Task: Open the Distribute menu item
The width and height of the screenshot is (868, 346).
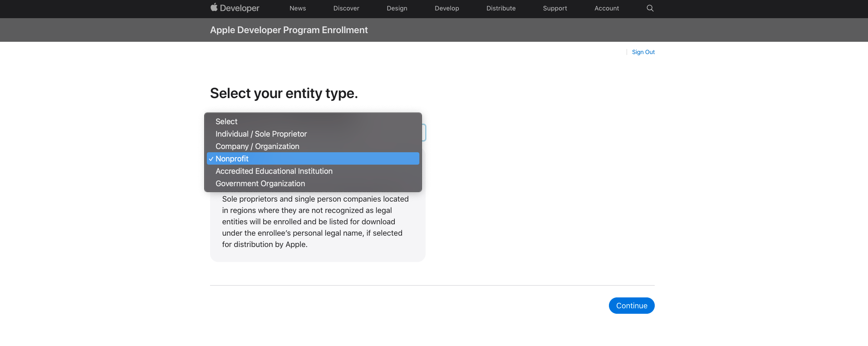Action: coord(500,8)
